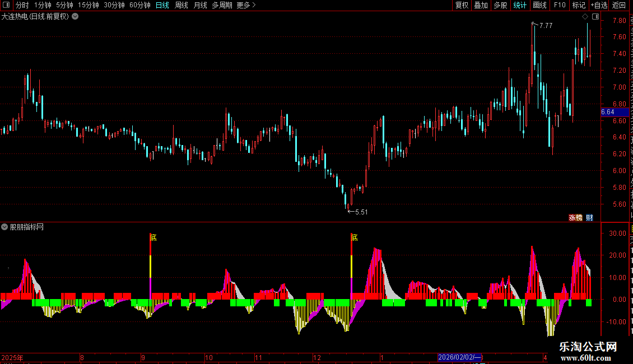
Task: Click the 大连热电(日线.前复权) chart title
Action: (x=35, y=17)
